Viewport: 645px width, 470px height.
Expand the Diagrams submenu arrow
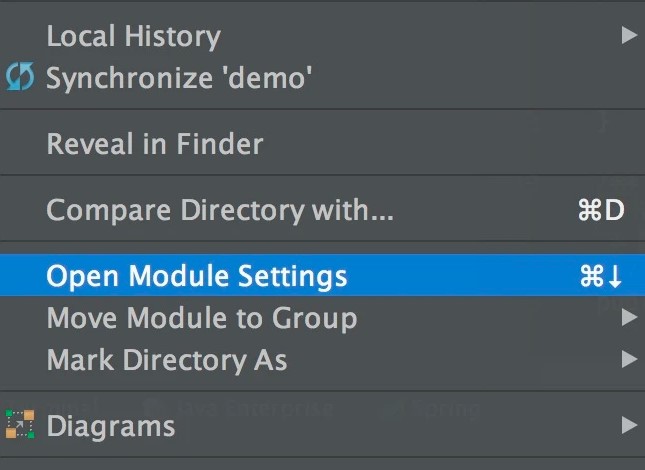(629, 426)
